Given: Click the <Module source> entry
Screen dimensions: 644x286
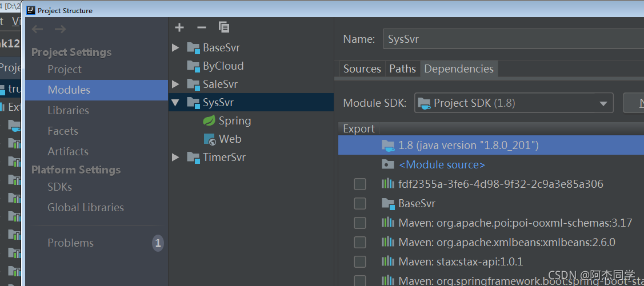Looking at the screenshot, I should pos(442,165).
